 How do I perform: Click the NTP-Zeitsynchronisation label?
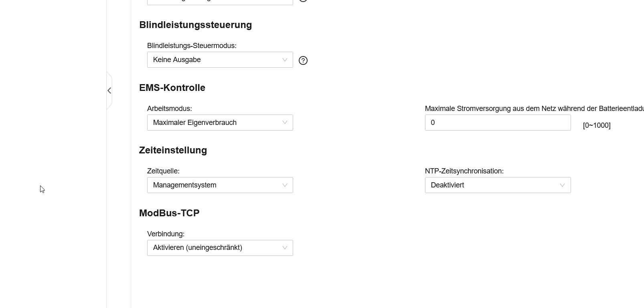pyautogui.click(x=464, y=171)
